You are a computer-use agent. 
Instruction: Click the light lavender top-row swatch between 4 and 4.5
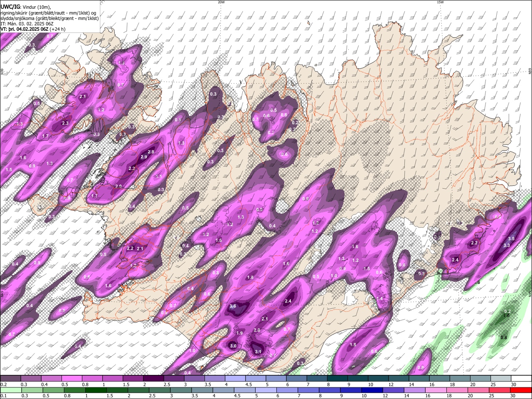point(235,379)
